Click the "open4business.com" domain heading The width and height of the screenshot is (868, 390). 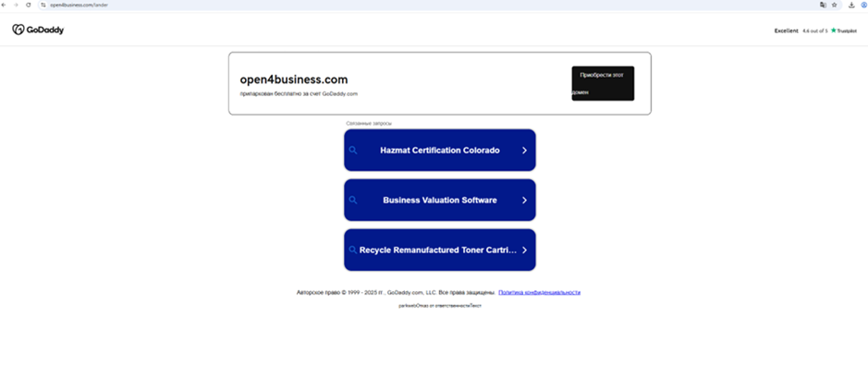[294, 79]
